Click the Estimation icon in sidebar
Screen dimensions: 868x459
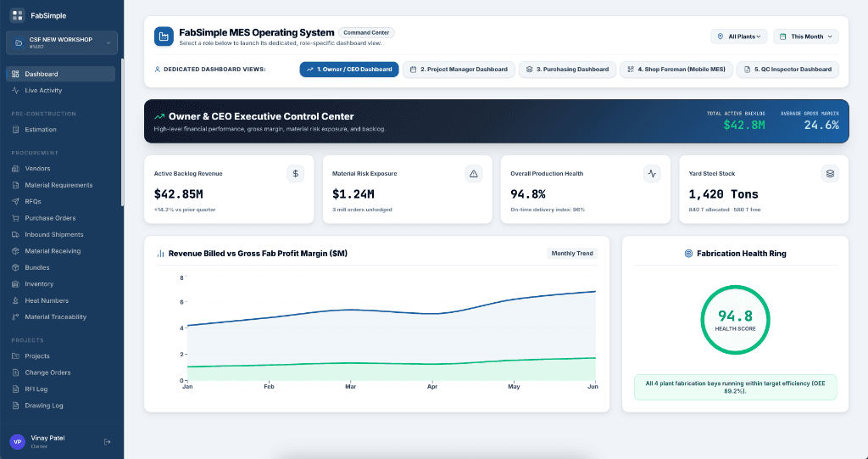pyautogui.click(x=15, y=129)
